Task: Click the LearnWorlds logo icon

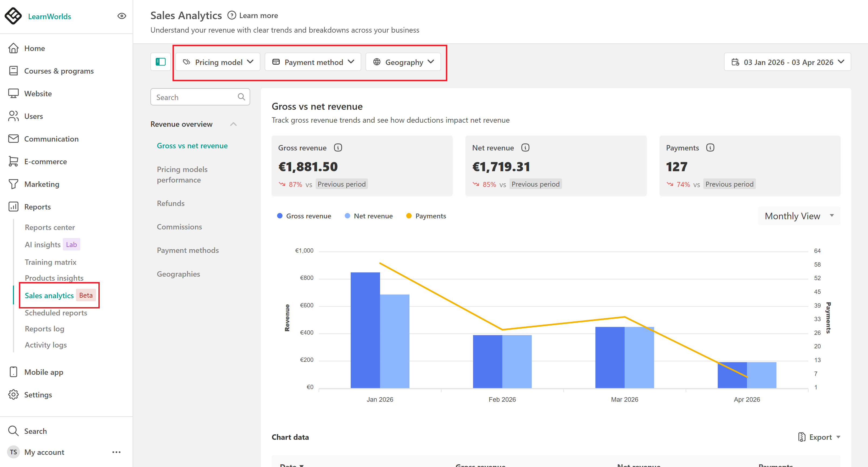Action: tap(13, 16)
